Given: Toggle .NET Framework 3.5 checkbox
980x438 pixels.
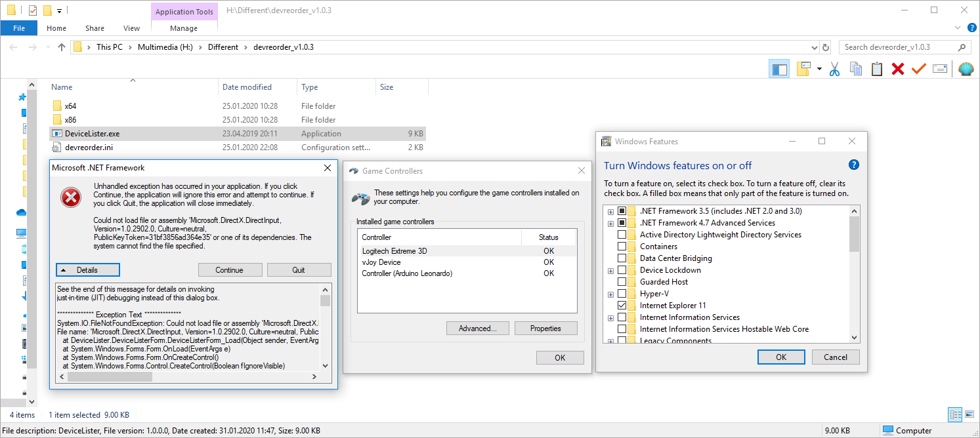Looking at the screenshot, I should tap(622, 211).
